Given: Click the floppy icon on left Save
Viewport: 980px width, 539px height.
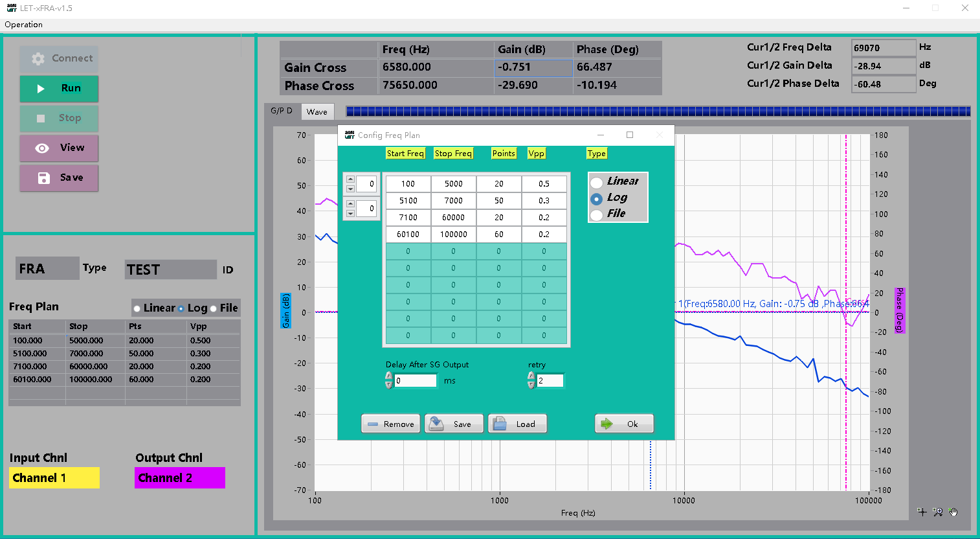Looking at the screenshot, I should click(43, 178).
